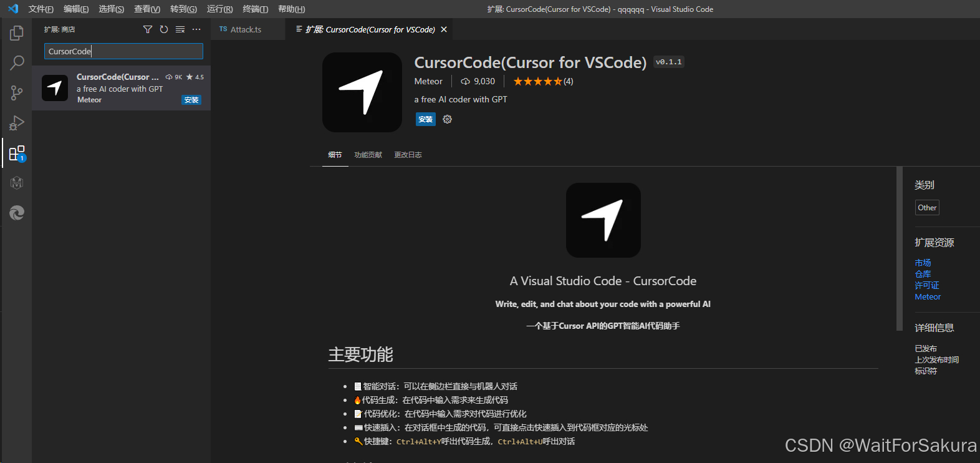Open the 许可证 license link

pyautogui.click(x=926, y=285)
